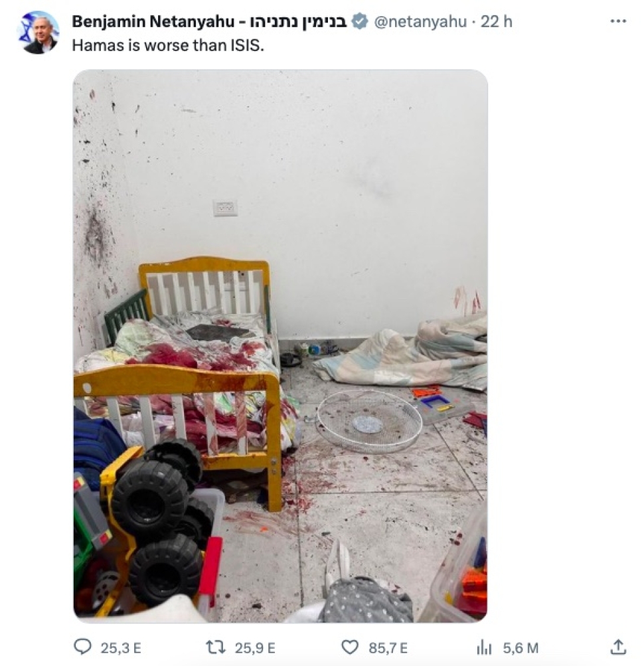
Task: Open the attached photo in full view
Action: [x=280, y=346]
